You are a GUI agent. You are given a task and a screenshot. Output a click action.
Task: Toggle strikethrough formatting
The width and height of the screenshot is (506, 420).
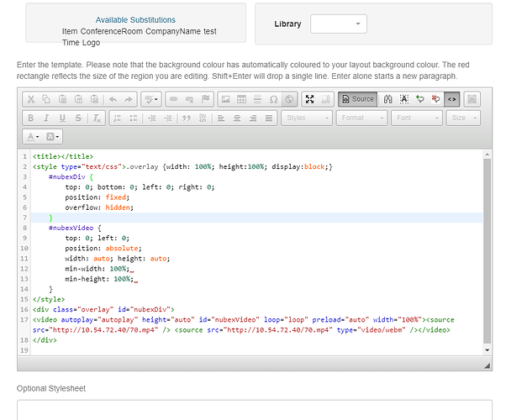tap(78, 118)
